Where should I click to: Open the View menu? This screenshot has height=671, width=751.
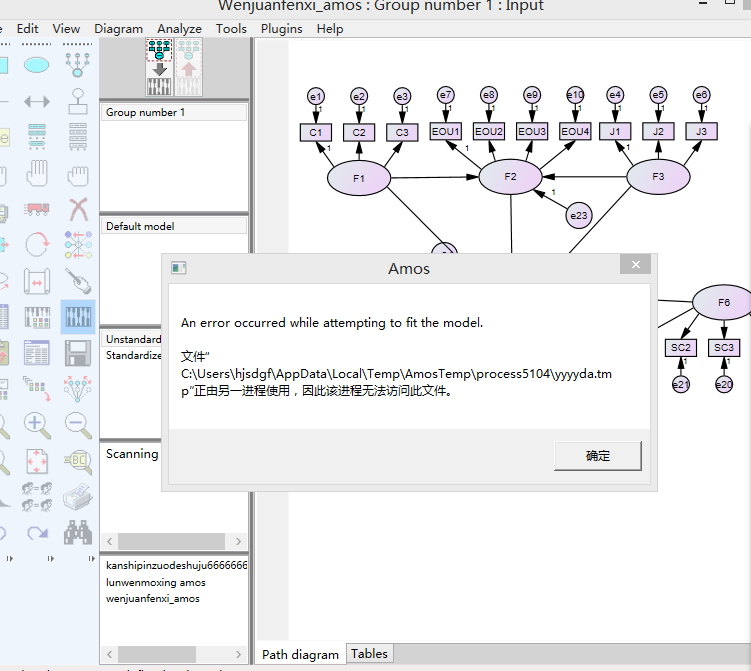(x=66, y=29)
